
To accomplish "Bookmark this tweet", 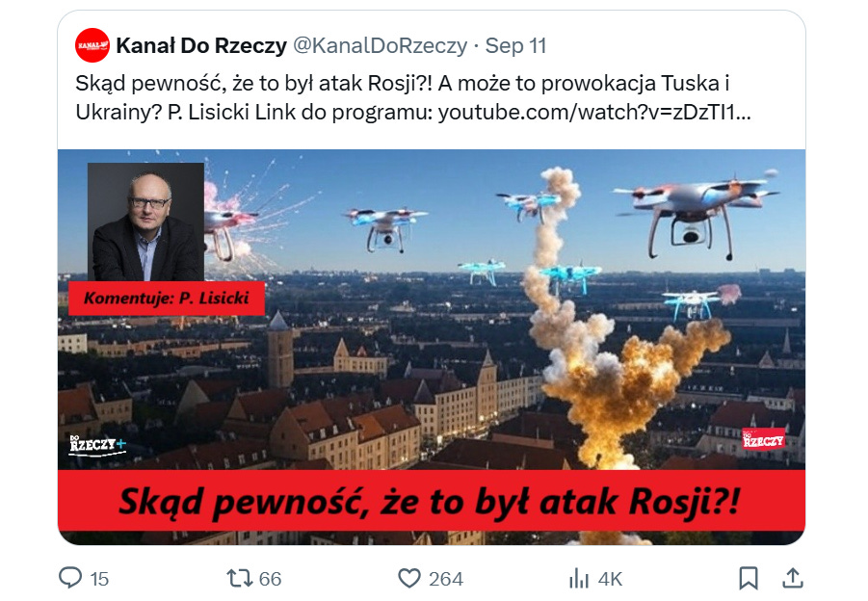I will pos(749,578).
